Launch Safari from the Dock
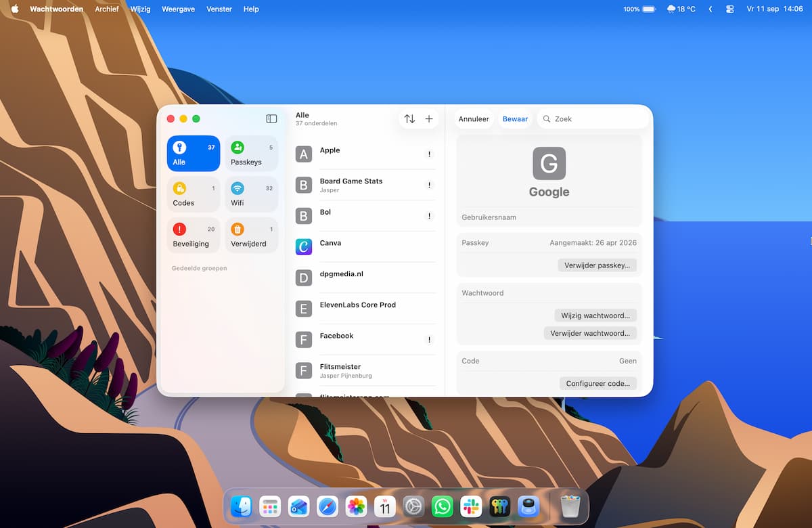 [x=328, y=506]
